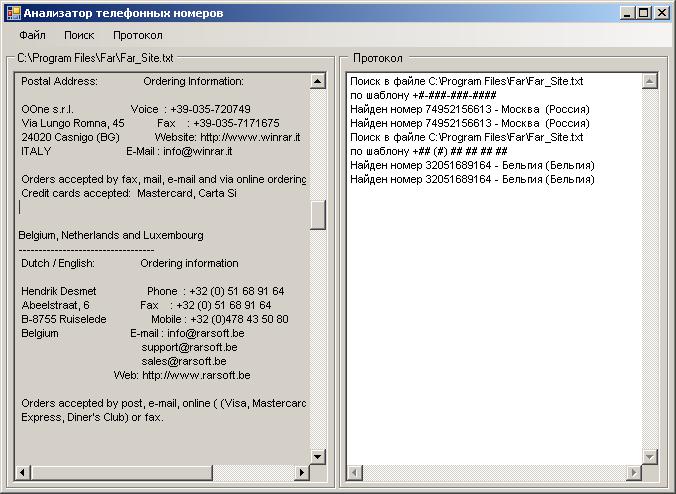Viewport: 676px width, 494px height.
Task: Click the Postal Address: heading
Action: 59,81
